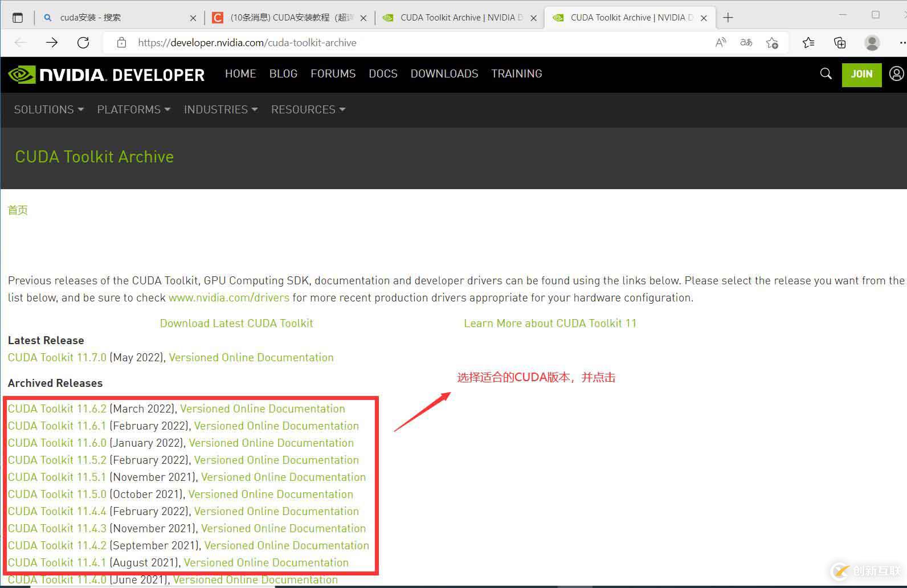View site info lock icon
907x588 pixels.
(x=121, y=42)
